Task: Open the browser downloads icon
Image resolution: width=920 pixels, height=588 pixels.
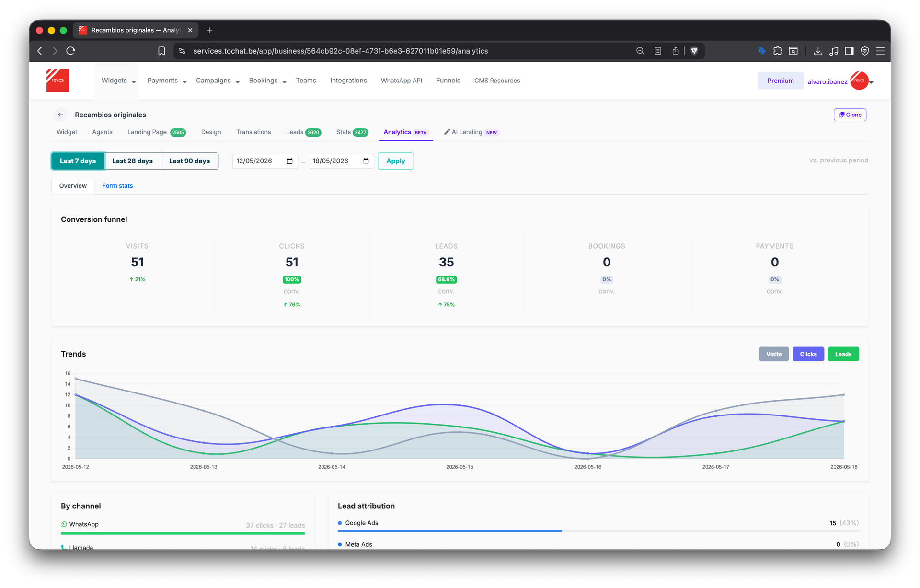Action: [x=818, y=51]
